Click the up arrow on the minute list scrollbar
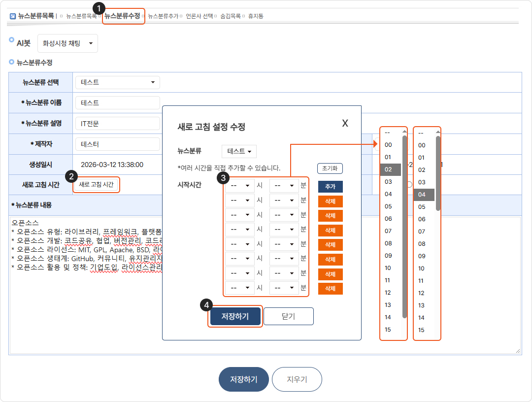 coord(438,132)
